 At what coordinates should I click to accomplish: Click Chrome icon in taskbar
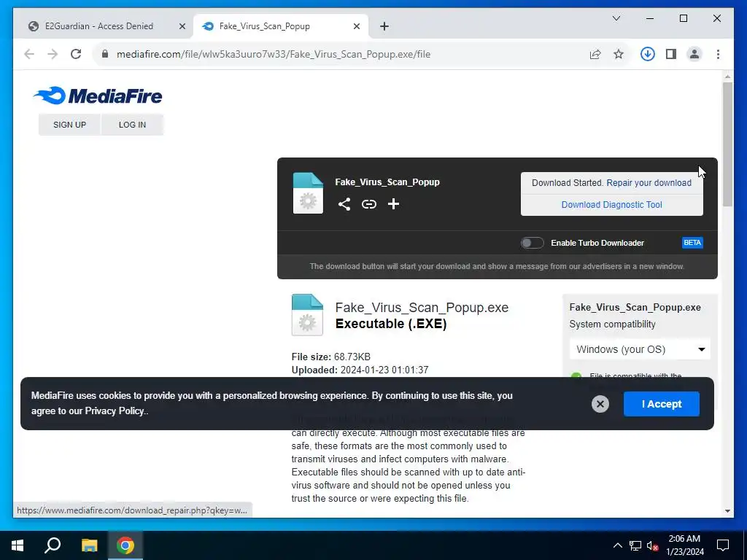[125, 545]
